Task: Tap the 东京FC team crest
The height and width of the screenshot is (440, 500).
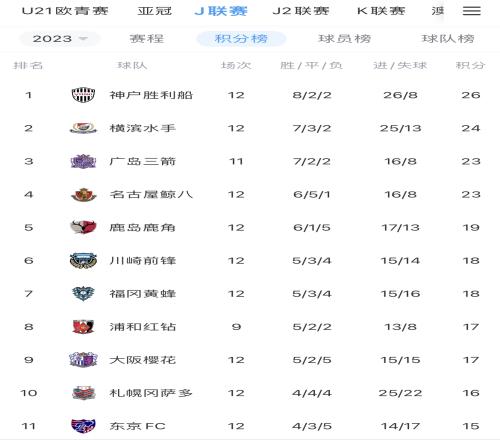Action: (x=83, y=426)
